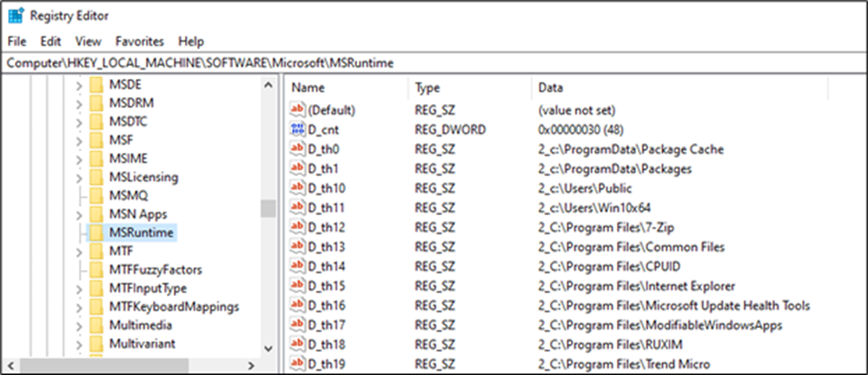Click the MSRuntime folder icon

[95, 233]
